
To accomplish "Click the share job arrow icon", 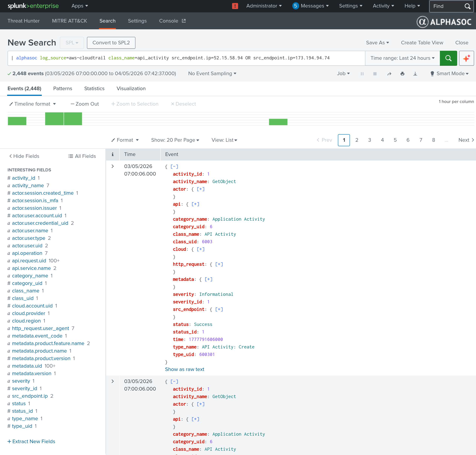I will (389, 74).
